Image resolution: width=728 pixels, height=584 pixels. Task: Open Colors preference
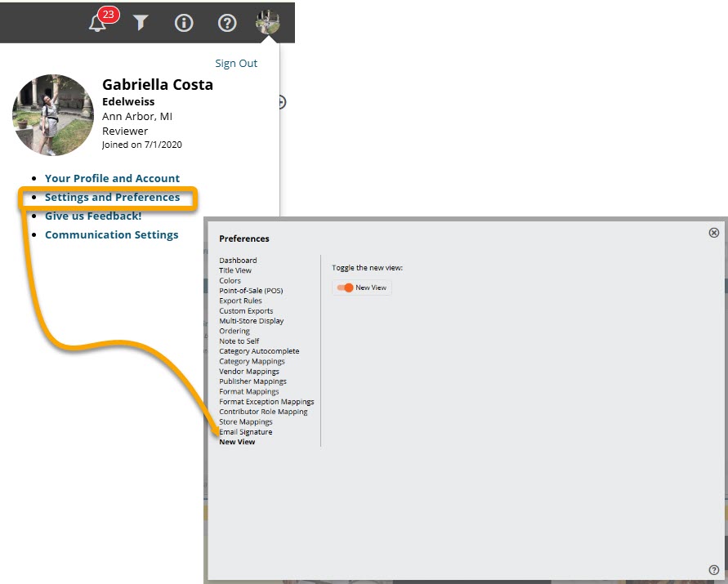point(230,280)
